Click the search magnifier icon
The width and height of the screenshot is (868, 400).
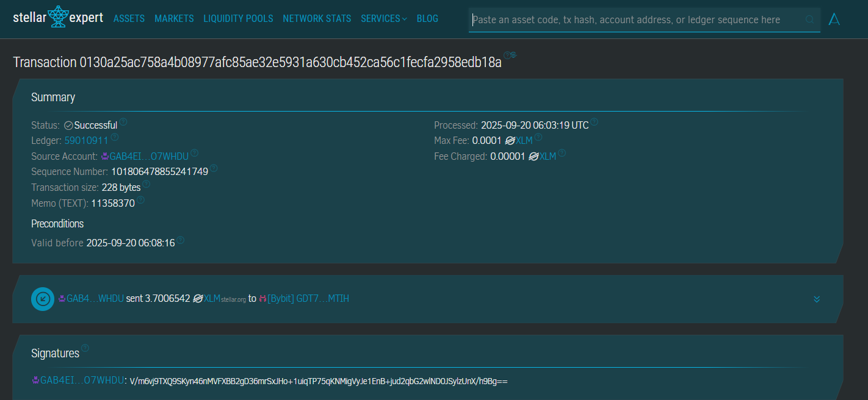(x=810, y=20)
